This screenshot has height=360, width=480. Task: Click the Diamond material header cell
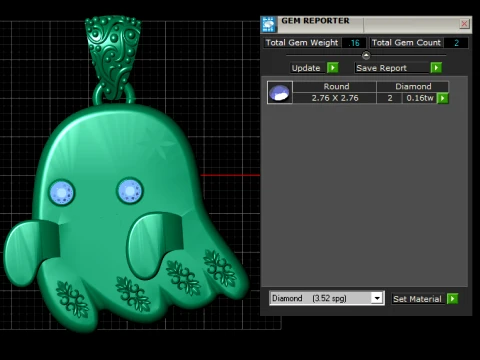pos(413,87)
